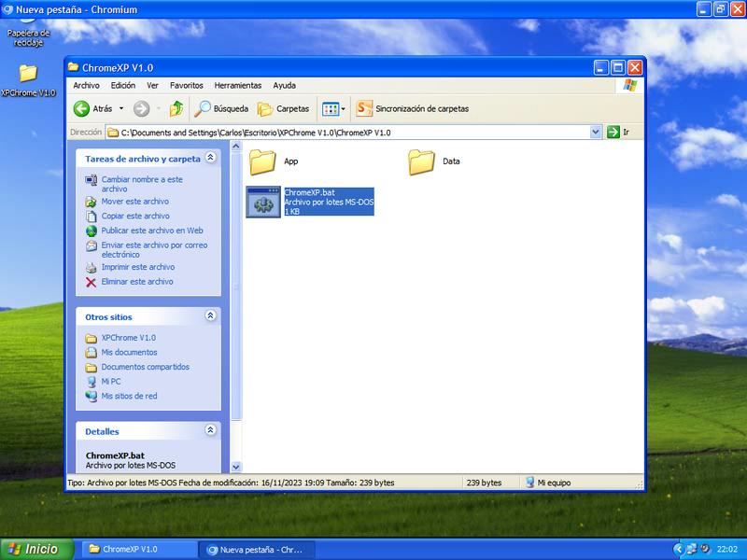Viewport: 747px width, 560px height.
Task: Open the forward history dropdown arrow
Action: [x=158, y=108]
